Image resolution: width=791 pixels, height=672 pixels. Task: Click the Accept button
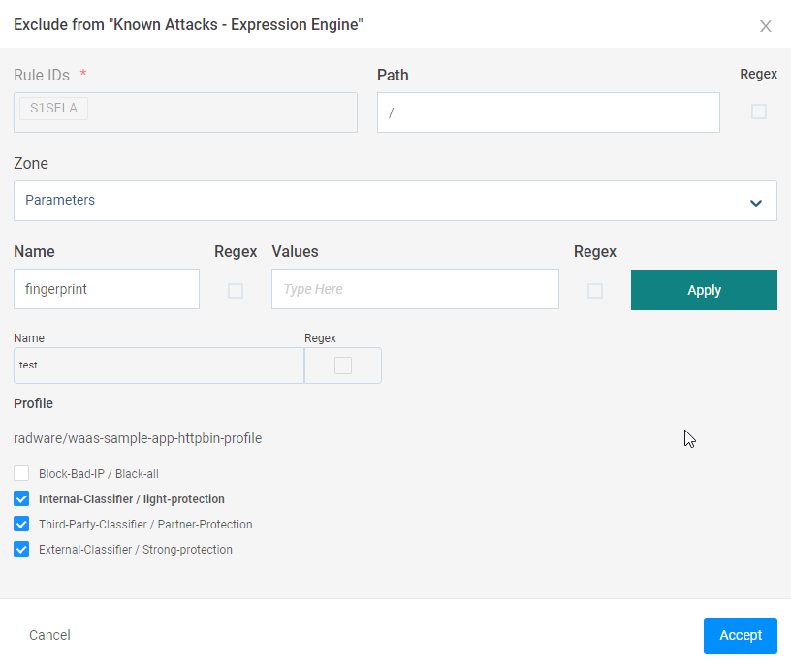pyautogui.click(x=740, y=635)
